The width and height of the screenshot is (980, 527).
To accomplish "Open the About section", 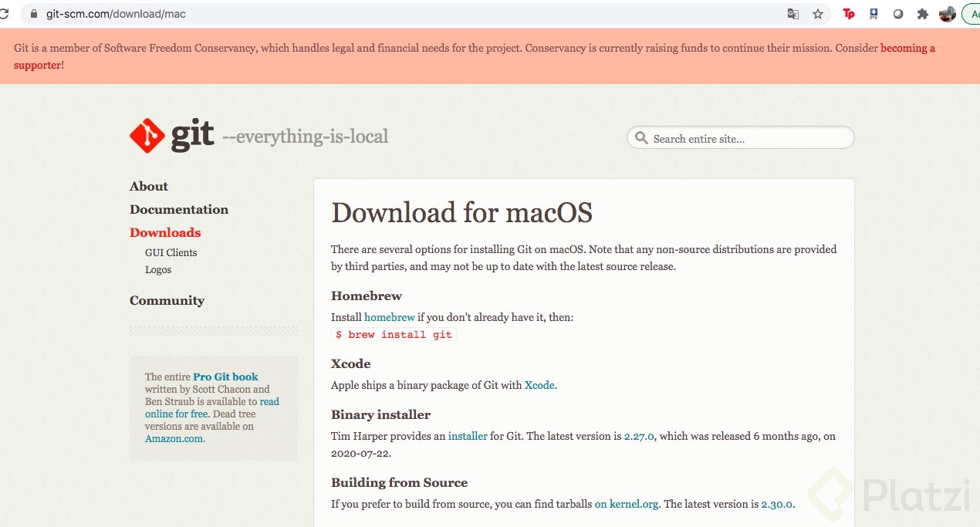I will (x=149, y=186).
